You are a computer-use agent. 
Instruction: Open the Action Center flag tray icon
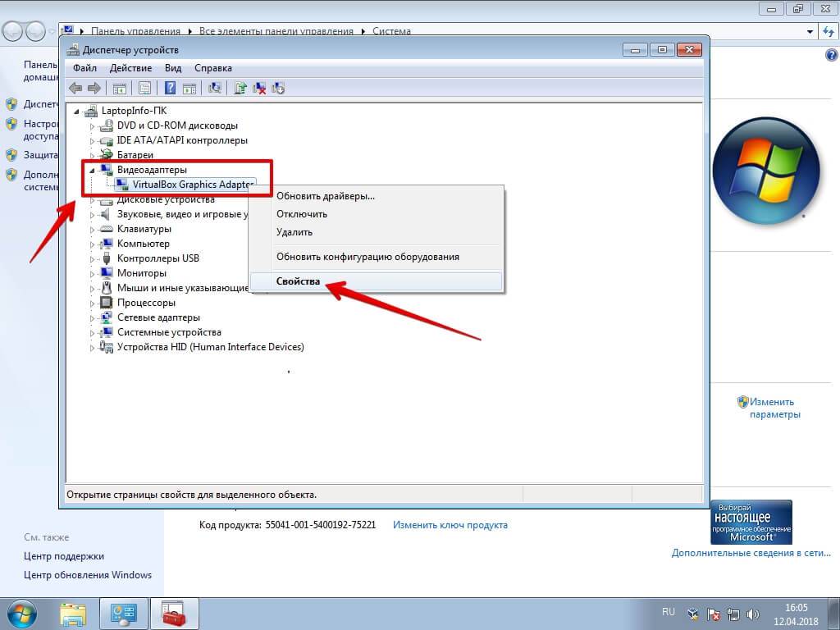point(713,614)
